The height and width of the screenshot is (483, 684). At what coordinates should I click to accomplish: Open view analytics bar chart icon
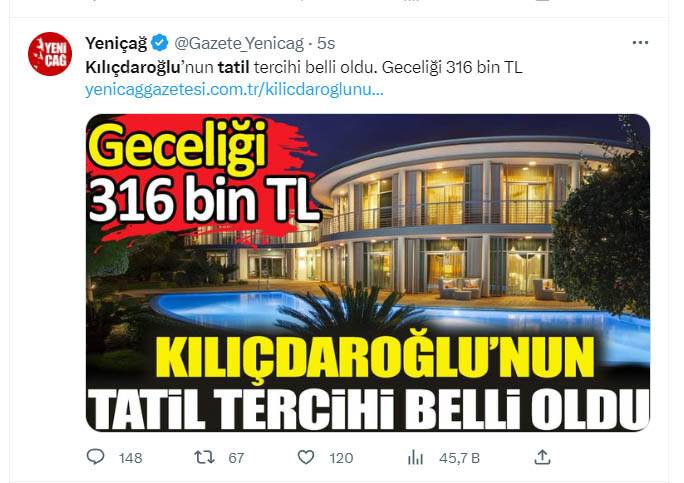tap(415, 458)
